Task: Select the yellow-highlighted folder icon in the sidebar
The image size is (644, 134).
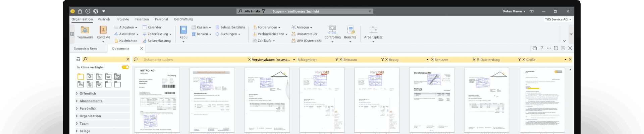Action: pyautogui.click(x=80, y=76)
